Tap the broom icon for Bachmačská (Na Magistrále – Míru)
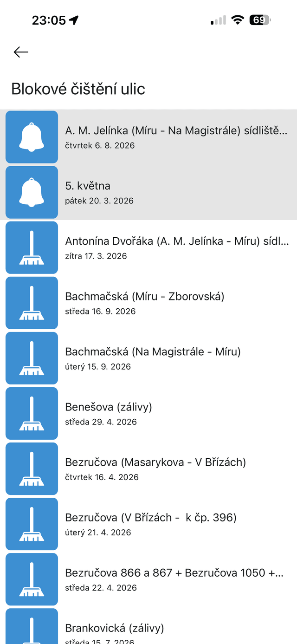The height and width of the screenshot is (644, 297). tap(32, 358)
